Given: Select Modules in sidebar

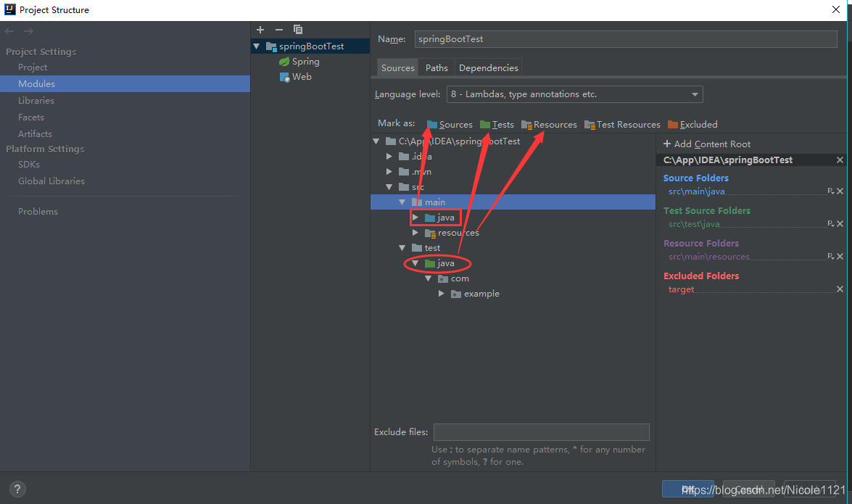Looking at the screenshot, I should [x=125, y=83].
